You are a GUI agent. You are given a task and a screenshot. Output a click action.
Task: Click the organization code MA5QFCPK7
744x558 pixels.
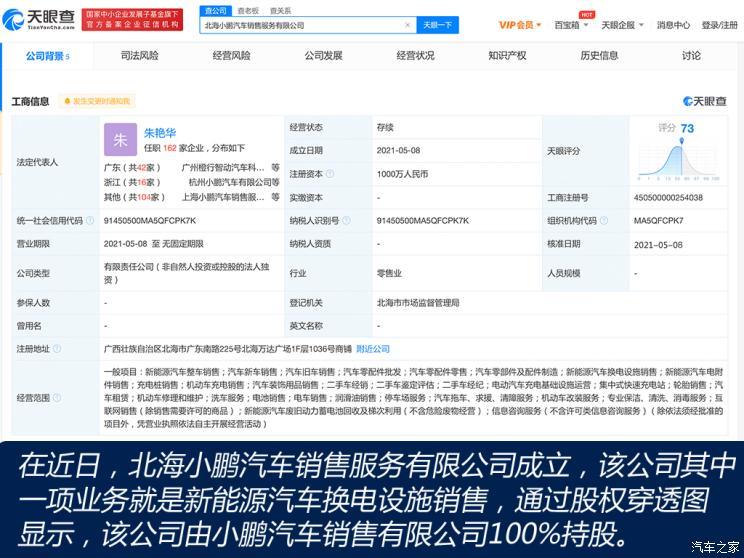(x=659, y=221)
